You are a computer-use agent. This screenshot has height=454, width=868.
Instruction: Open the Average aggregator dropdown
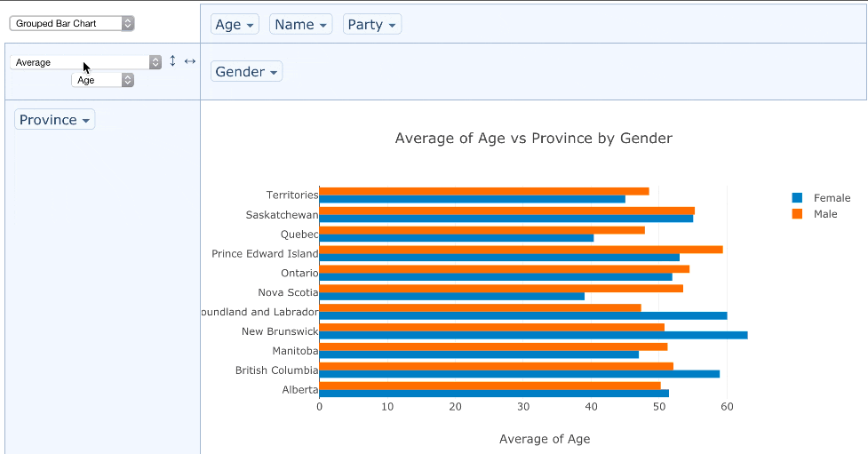(85, 62)
